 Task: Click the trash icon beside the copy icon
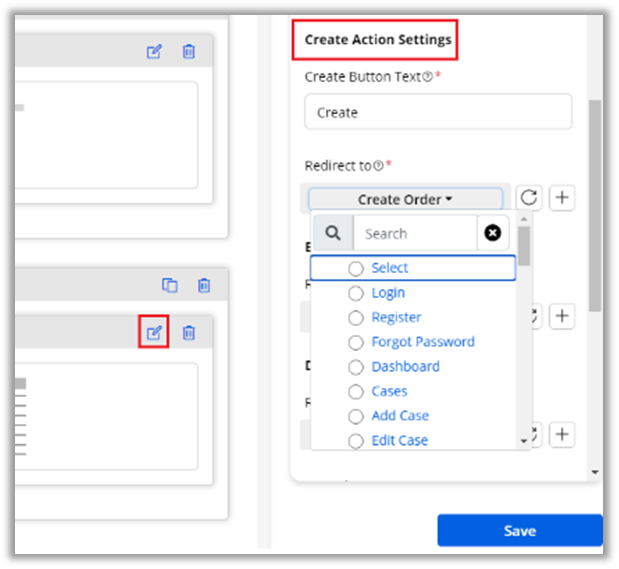[x=204, y=286]
